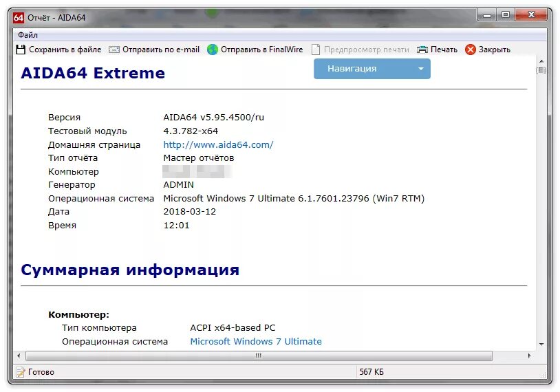Click the printer icon
The image size is (560, 392).
(x=422, y=50)
